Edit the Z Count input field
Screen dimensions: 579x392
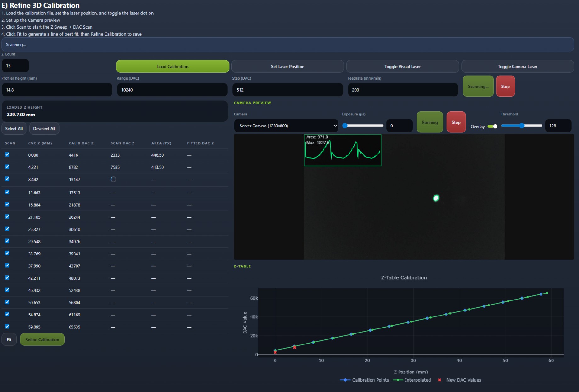click(15, 65)
